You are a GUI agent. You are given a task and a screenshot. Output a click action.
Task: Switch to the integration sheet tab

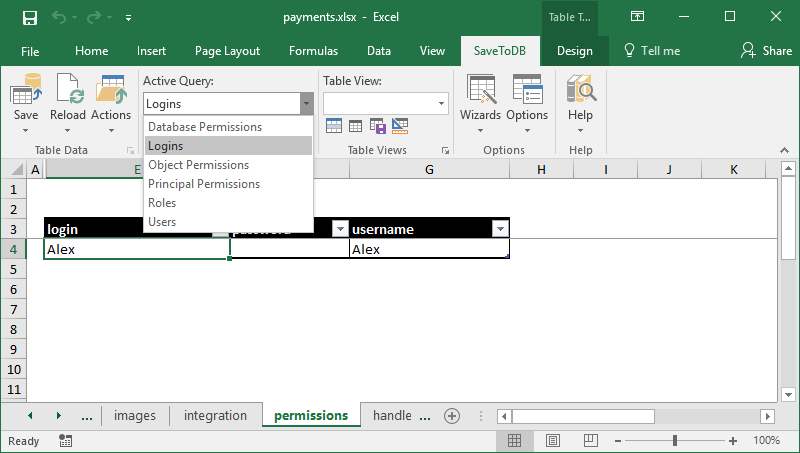(215, 416)
